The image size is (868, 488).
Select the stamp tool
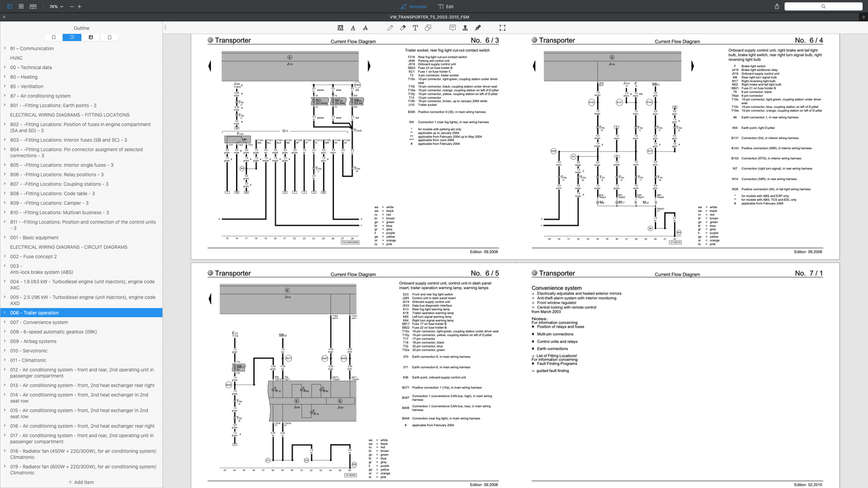pos(465,28)
